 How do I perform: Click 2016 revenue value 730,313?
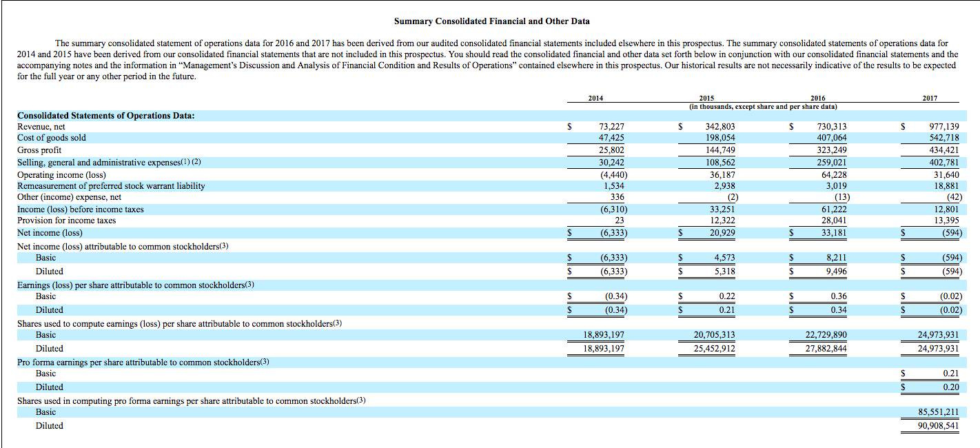832,127
